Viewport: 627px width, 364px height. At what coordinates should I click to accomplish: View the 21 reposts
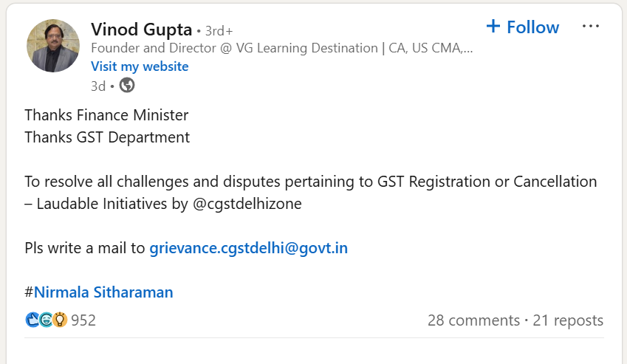click(x=568, y=320)
